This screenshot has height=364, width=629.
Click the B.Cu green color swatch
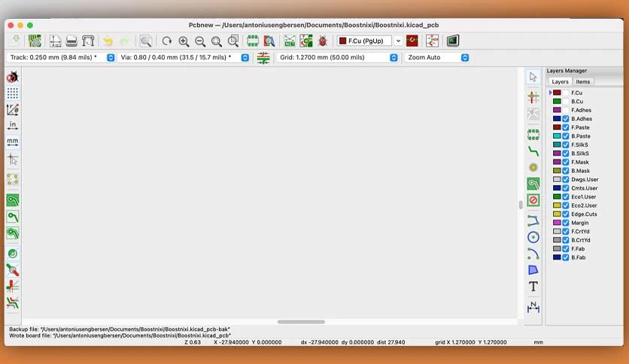(557, 102)
